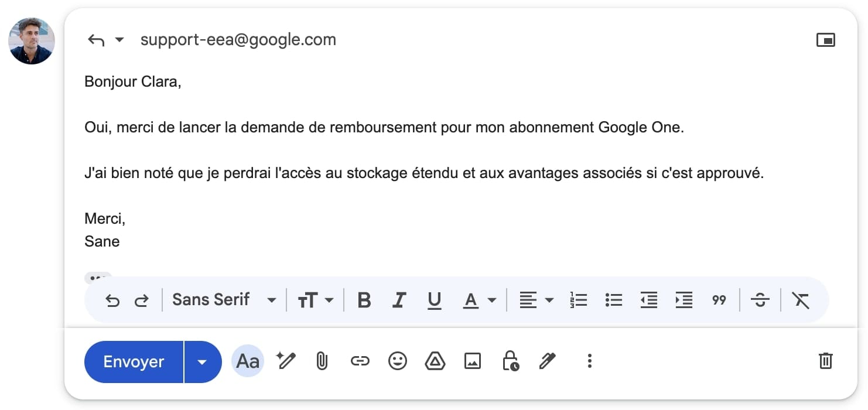Insert a link into the email
This screenshot has width=868, height=410.
[360, 361]
